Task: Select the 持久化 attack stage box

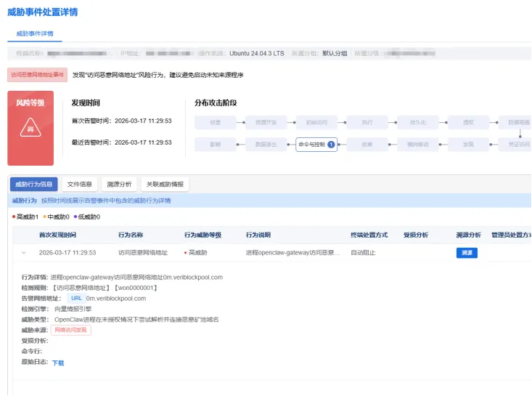Action: (417, 122)
